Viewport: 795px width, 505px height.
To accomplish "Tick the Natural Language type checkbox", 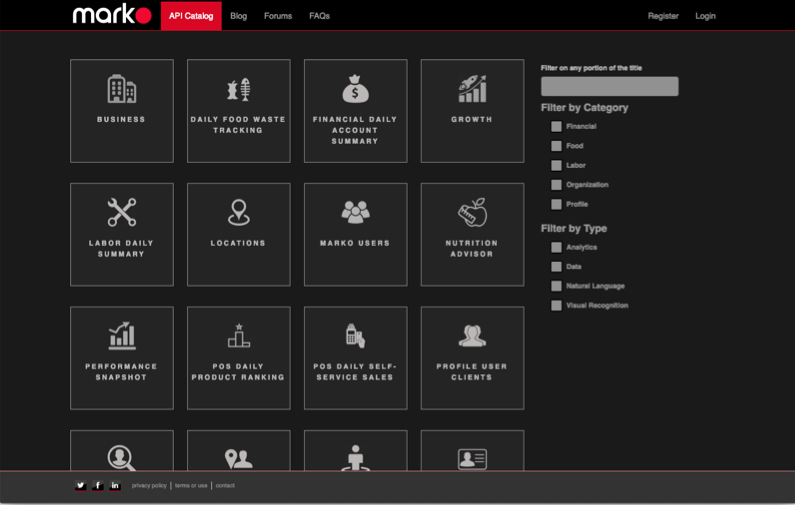I will tap(556, 286).
